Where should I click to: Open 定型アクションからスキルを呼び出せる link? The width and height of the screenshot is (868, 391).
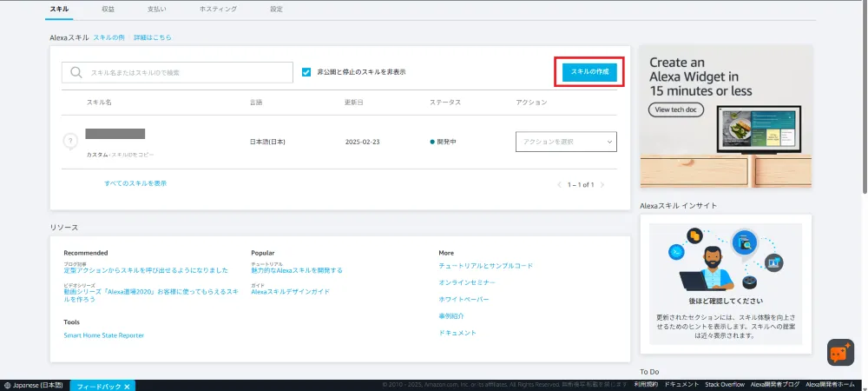[x=146, y=270]
